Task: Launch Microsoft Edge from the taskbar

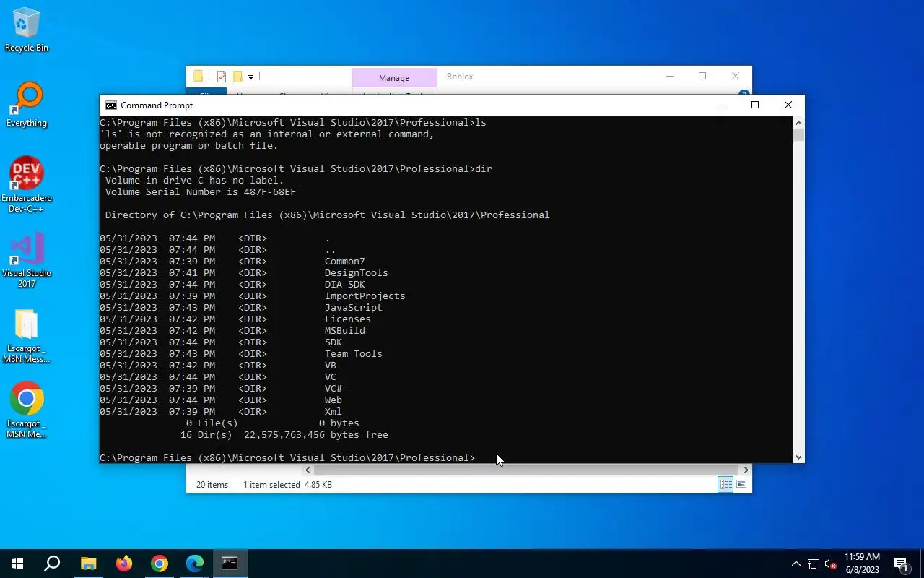Action: click(194, 564)
